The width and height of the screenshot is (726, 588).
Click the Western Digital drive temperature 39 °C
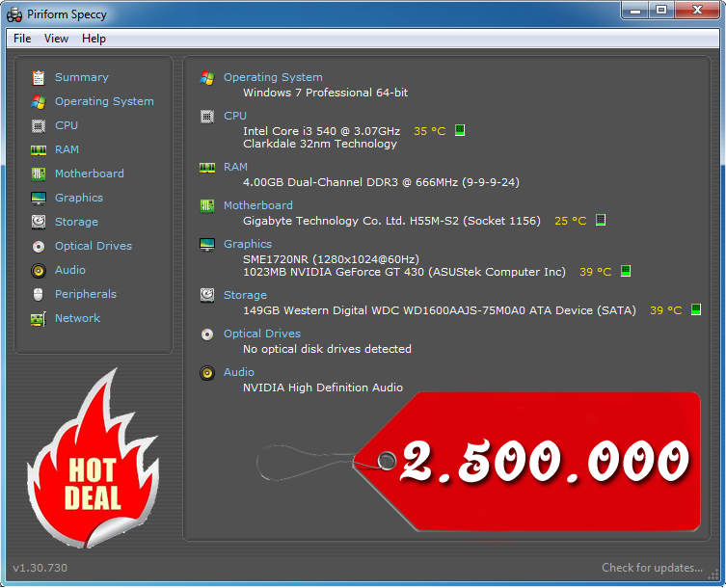point(665,310)
